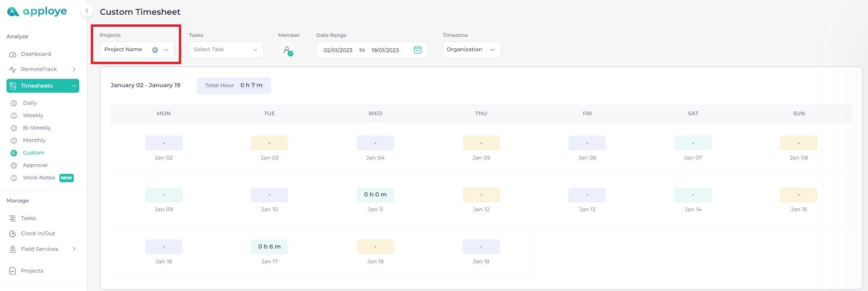The image size is (868, 291).
Task: Click the SUN column header
Action: click(799, 113)
